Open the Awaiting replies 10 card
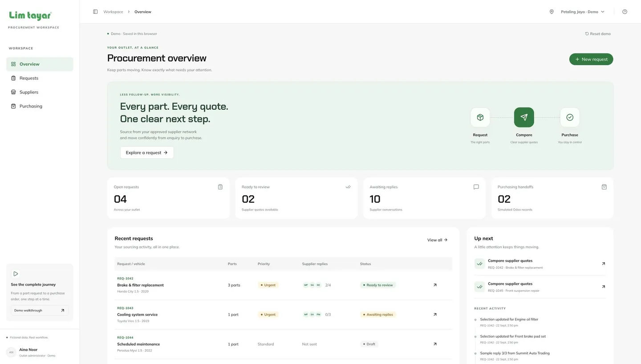This screenshot has width=641, height=364. pos(424,198)
